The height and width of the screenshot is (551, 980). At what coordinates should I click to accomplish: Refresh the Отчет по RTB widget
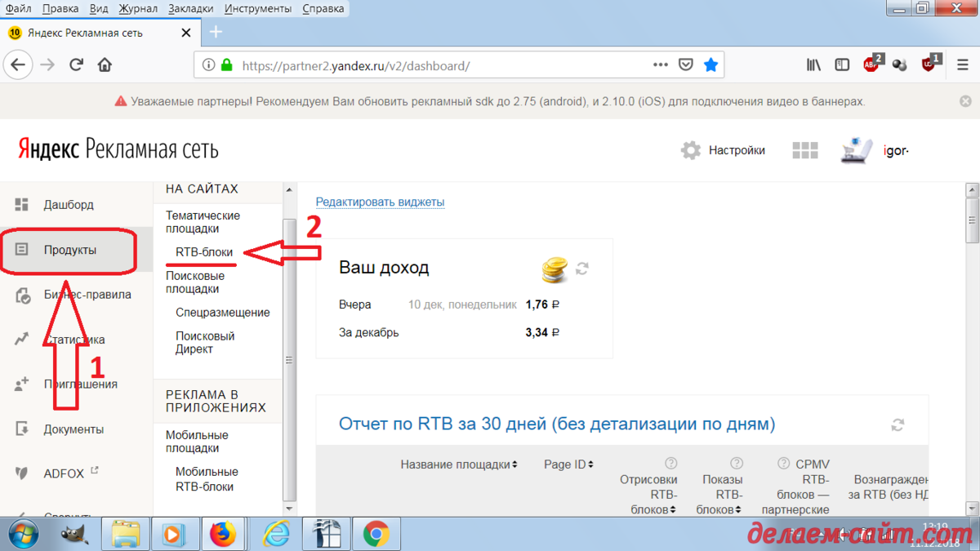pyautogui.click(x=898, y=424)
